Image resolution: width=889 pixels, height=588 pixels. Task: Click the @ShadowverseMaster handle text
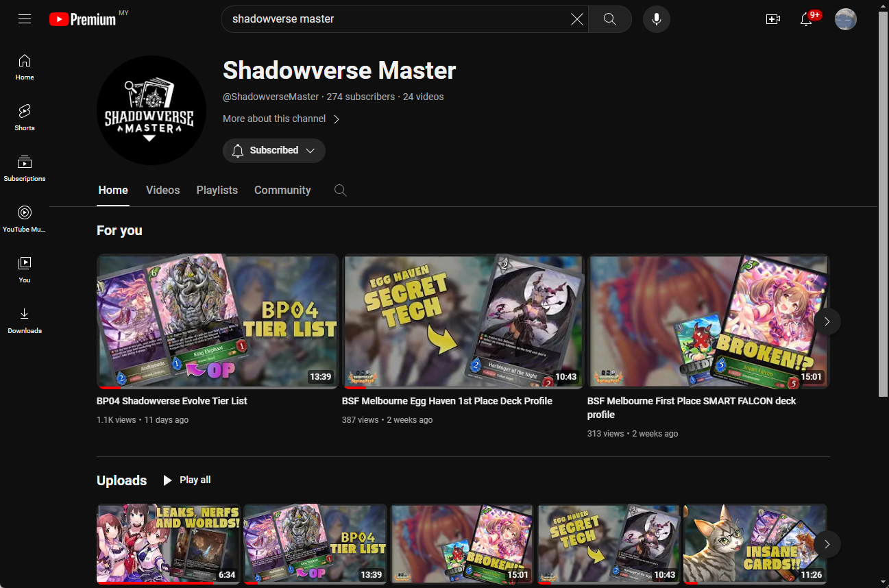[271, 97]
